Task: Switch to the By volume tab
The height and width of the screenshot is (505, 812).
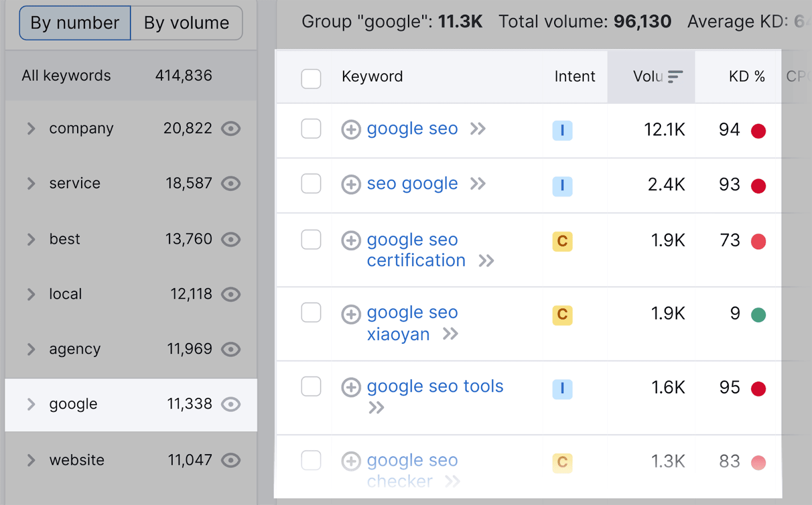Action: tap(186, 22)
